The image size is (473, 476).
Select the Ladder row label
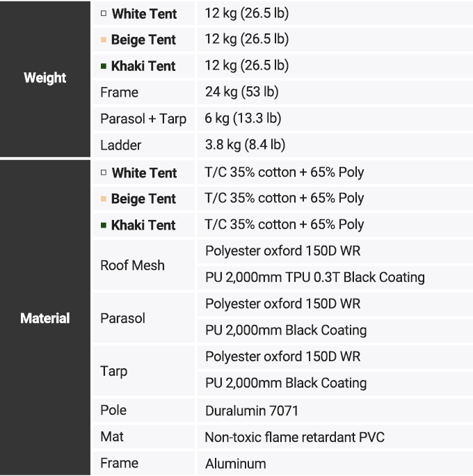point(120,145)
